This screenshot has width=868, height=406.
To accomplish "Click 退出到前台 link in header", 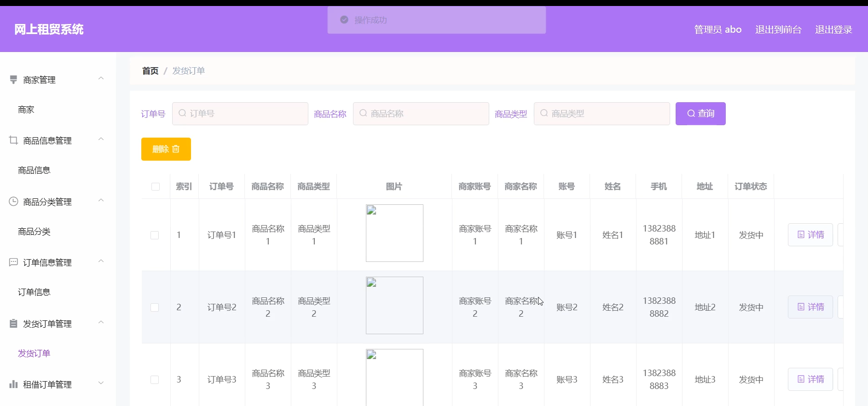I will [778, 29].
